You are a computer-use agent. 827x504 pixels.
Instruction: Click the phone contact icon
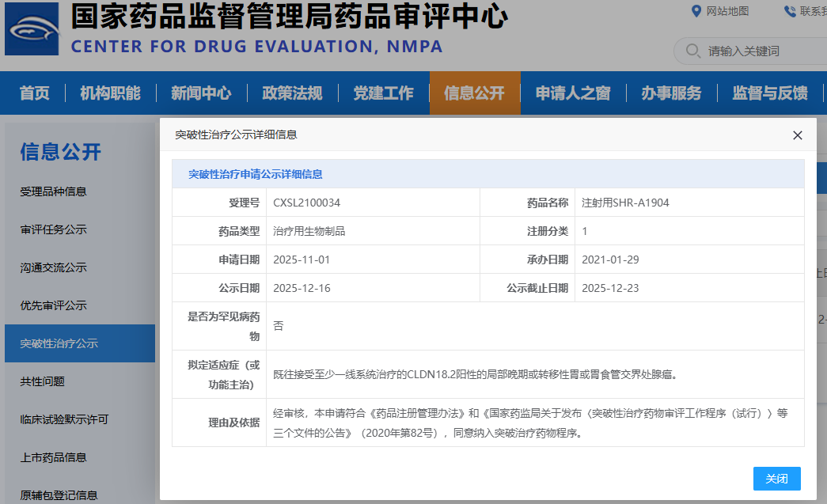pyautogui.click(x=790, y=11)
